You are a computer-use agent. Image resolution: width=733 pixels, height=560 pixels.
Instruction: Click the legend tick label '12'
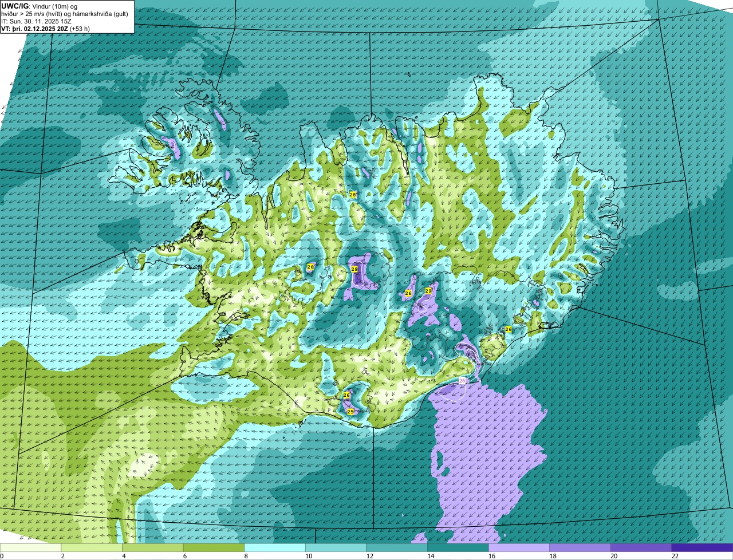(370, 556)
